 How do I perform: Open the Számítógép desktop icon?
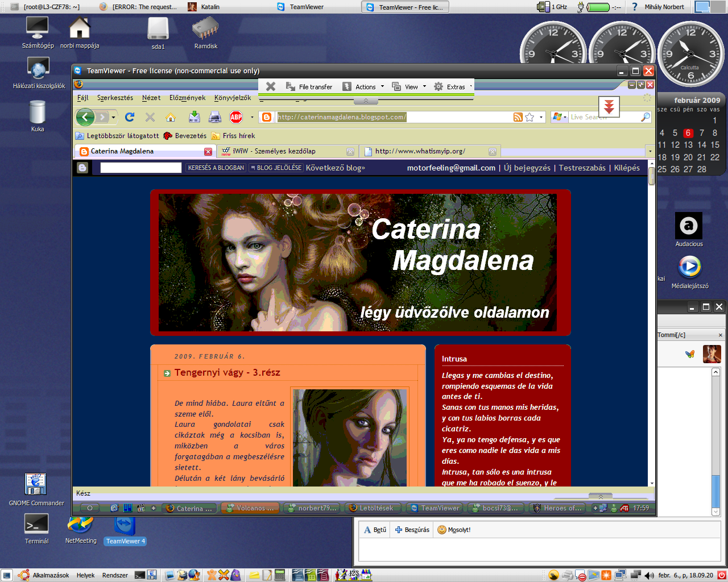point(38,32)
